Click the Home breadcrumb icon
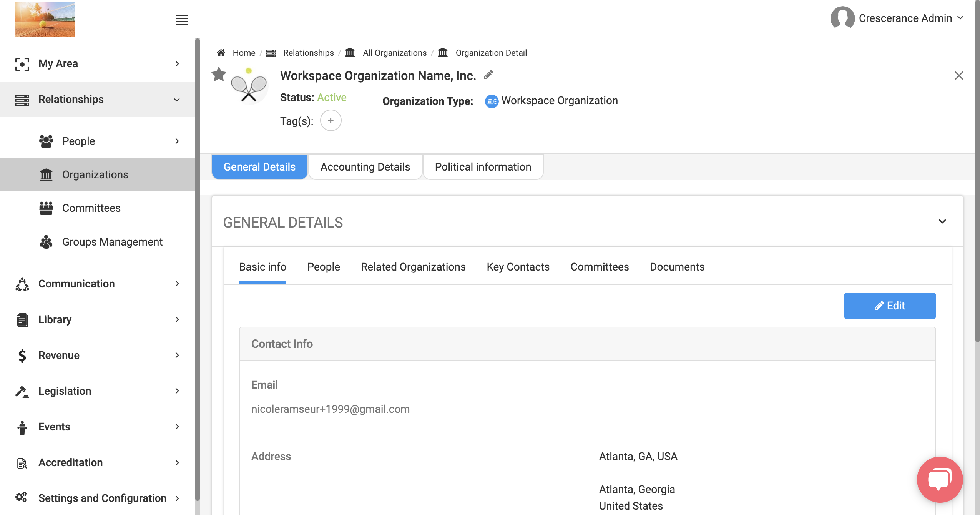Image resolution: width=980 pixels, height=515 pixels. click(x=221, y=53)
